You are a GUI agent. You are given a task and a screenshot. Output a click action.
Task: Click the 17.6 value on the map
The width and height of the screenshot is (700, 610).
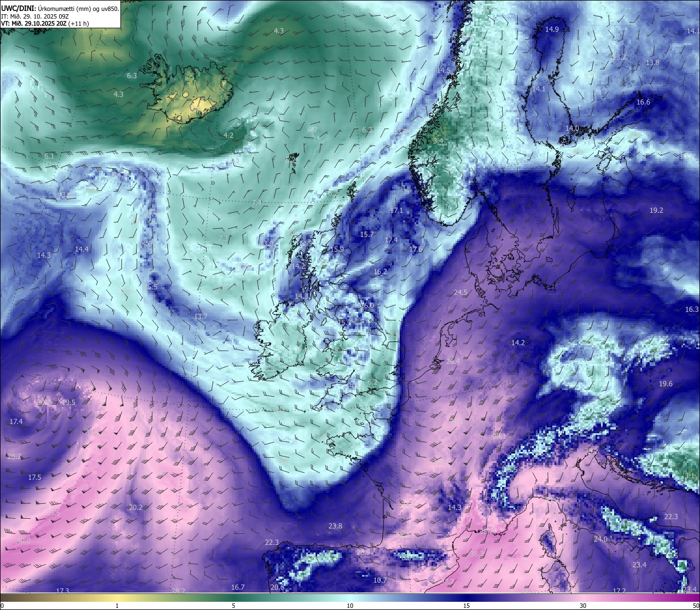416,249
